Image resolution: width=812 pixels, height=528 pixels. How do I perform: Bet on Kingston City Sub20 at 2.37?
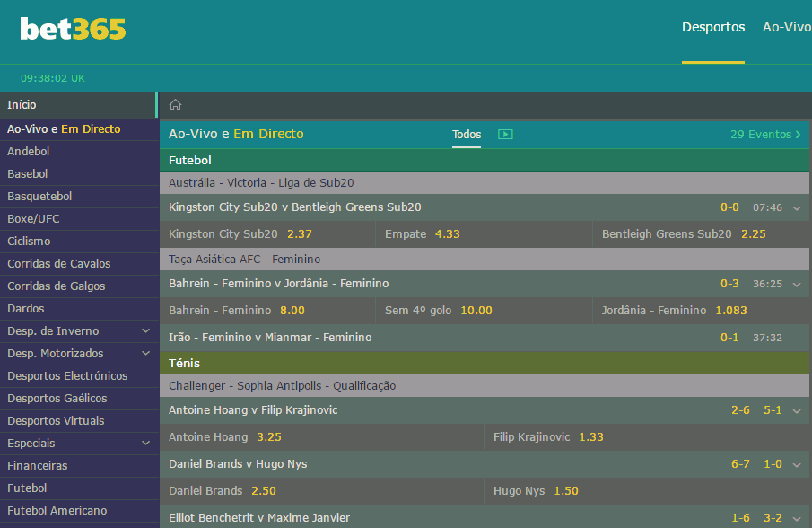267,234
